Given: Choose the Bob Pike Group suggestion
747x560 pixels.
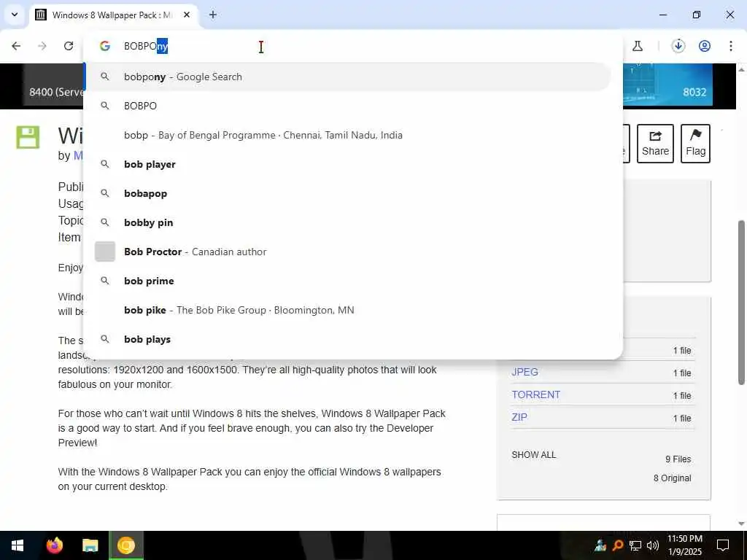Looking at the screenshot, I should (x=349, y=310).
